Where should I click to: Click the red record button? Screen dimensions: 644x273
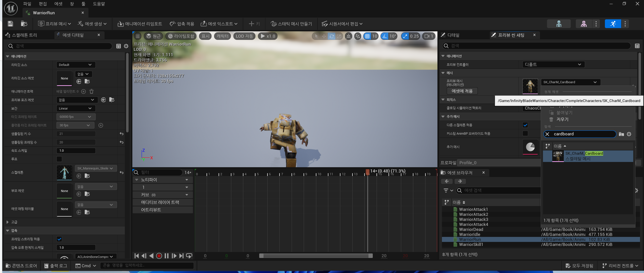[159, 256]
